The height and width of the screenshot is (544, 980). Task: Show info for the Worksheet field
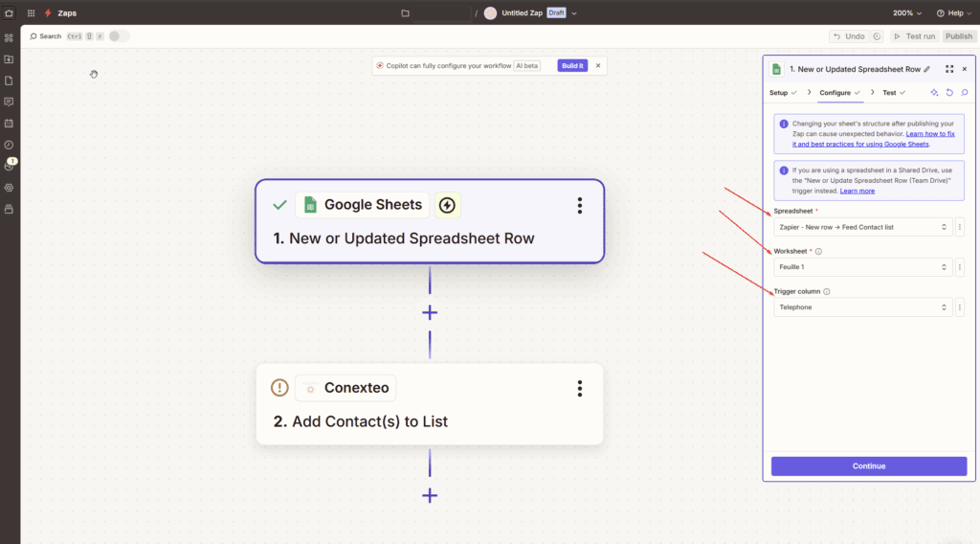click(819, 251)
